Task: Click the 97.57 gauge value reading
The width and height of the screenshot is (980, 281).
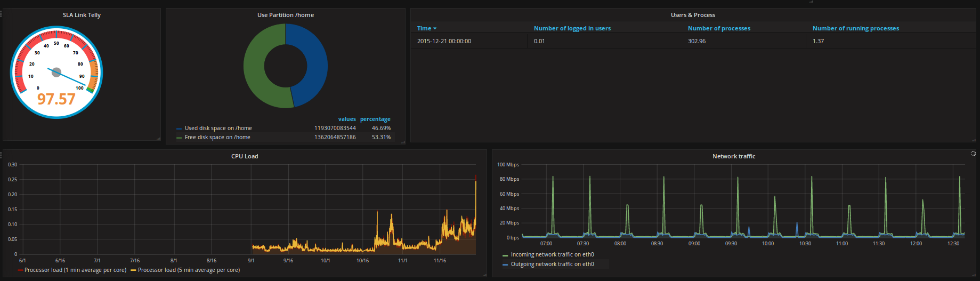Action: click(x=56, y=99)
